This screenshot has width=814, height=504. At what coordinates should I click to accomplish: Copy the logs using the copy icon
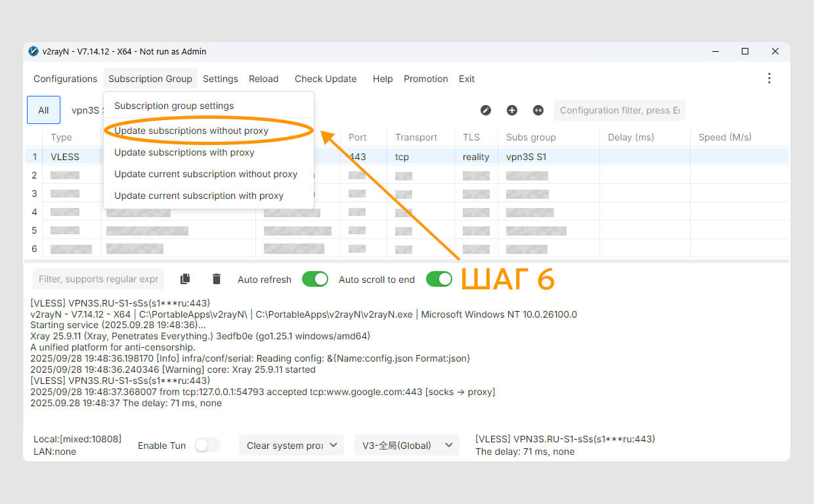tap(185, 279)
